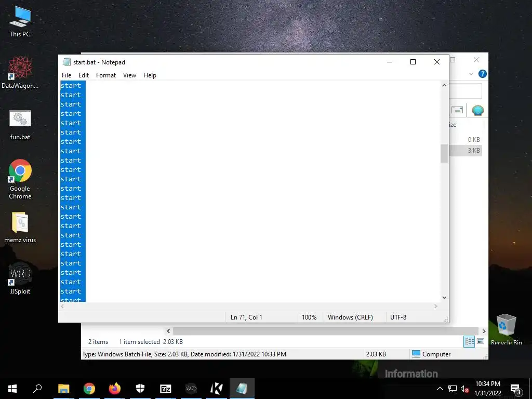This screenshot has height=399, width=532.
Task: Open Windows Security from the taskbar
Action: [140, 389]
